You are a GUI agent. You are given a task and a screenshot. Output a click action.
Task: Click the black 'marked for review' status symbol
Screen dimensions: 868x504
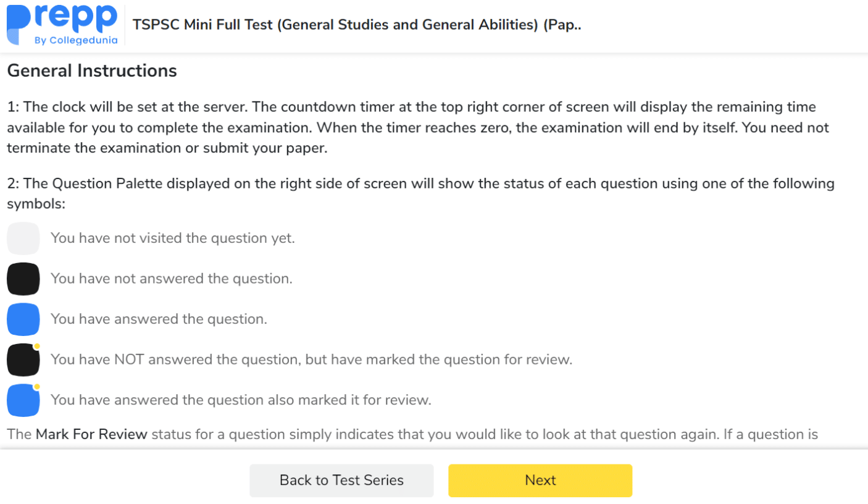click(x=22, y=359)
